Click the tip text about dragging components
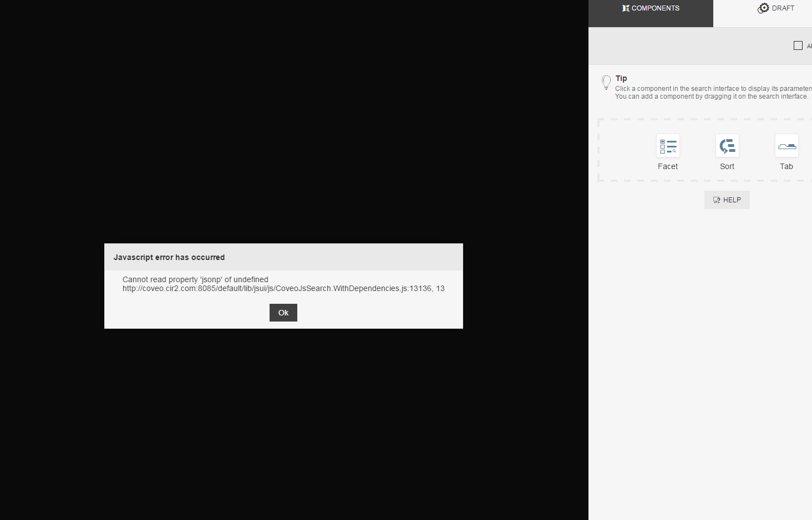 712,96
